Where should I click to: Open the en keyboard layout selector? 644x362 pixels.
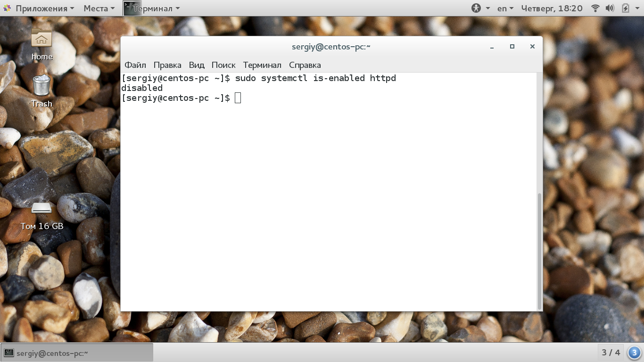click(x=505, y=8)
